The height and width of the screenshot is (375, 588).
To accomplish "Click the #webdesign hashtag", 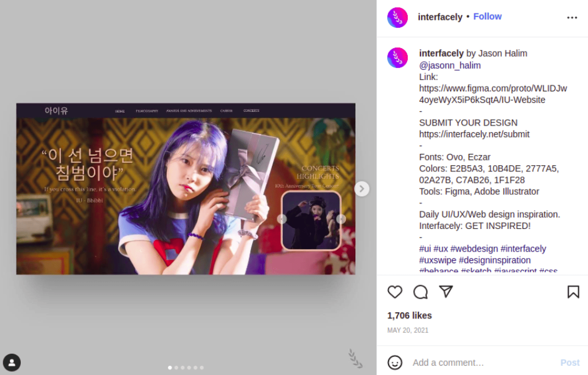I will click(474, 249).
